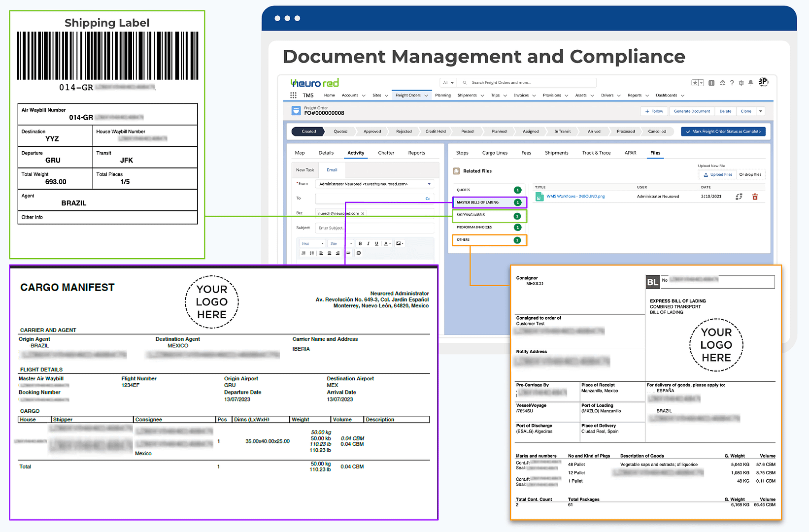
Task: Insert bulleted list in email editor
Action: [x=312, y=253]
